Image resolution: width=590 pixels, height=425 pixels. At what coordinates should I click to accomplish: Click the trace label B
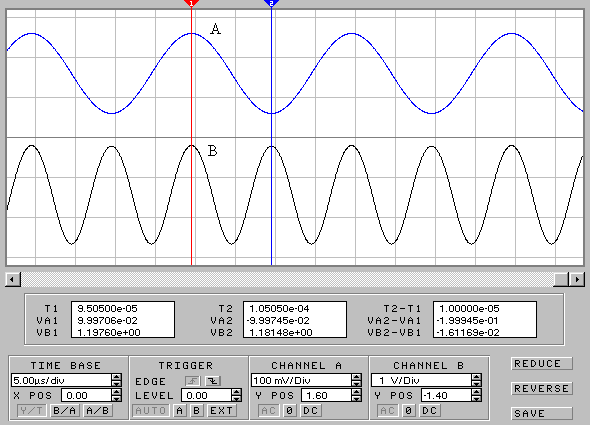click(x=213, y=151)
